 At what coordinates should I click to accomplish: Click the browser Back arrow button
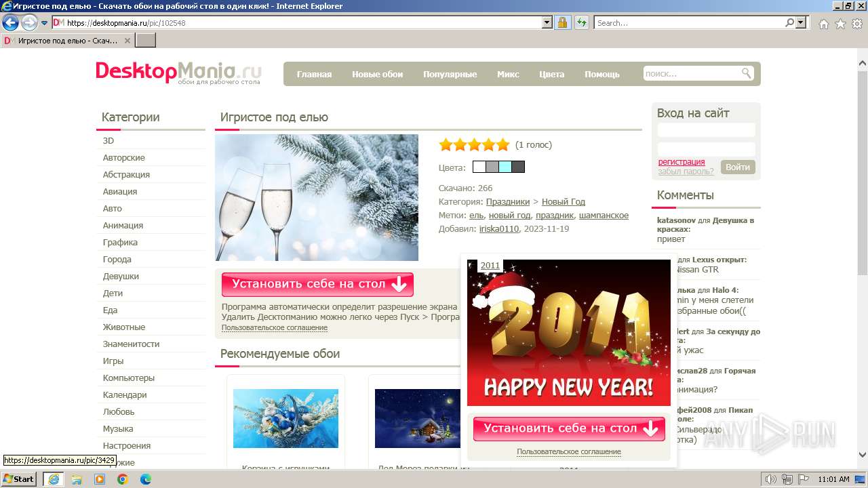point(10,22)
